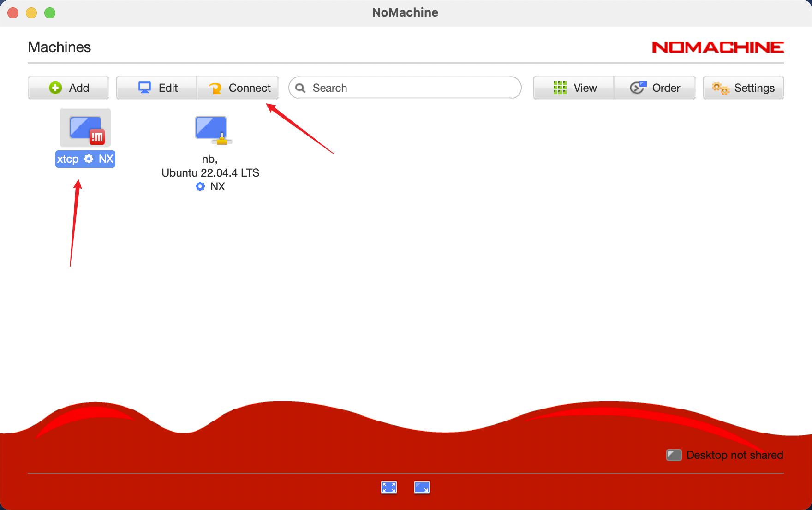Open the View options button
This screenshot has width=812, height=510.
[574, 88]
